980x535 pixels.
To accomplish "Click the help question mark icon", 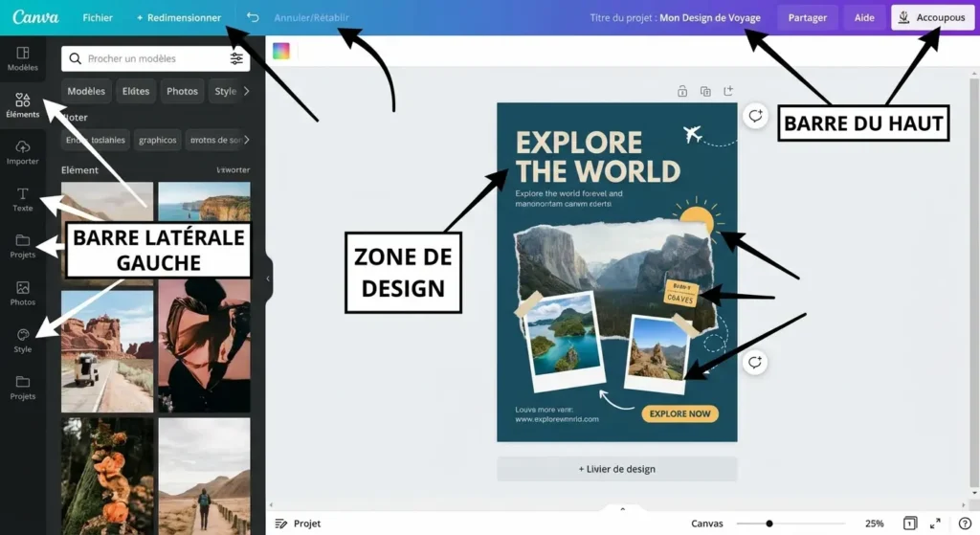I will pyautogui.click(x=965, y=524).
